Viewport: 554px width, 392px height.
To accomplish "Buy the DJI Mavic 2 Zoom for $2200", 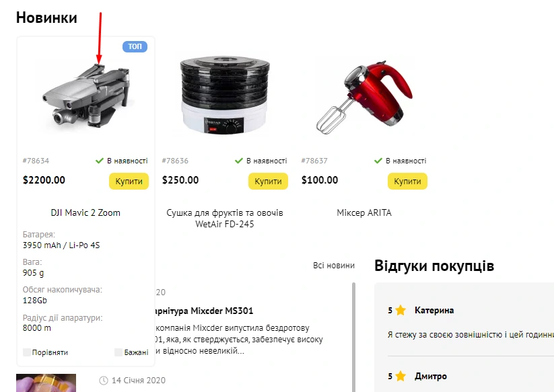I will [x=129, y=181].
